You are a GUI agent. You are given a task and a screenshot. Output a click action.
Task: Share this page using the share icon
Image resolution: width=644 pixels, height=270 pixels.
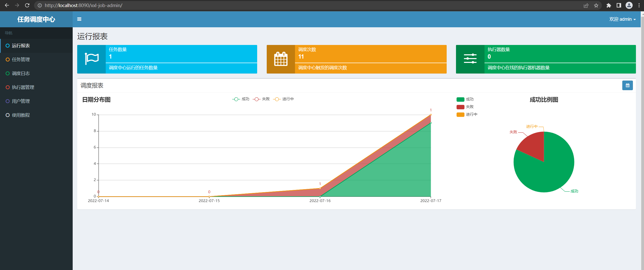(586, 5)
